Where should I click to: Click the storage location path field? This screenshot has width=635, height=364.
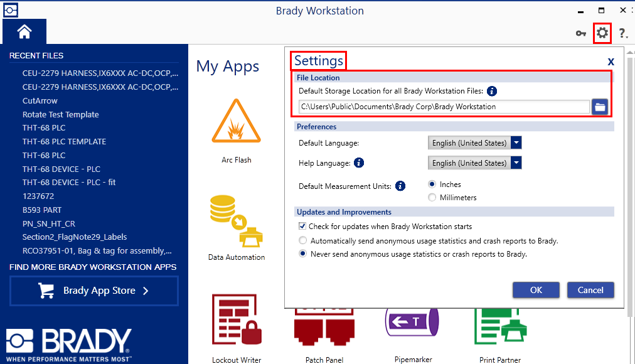pos(444,107)
